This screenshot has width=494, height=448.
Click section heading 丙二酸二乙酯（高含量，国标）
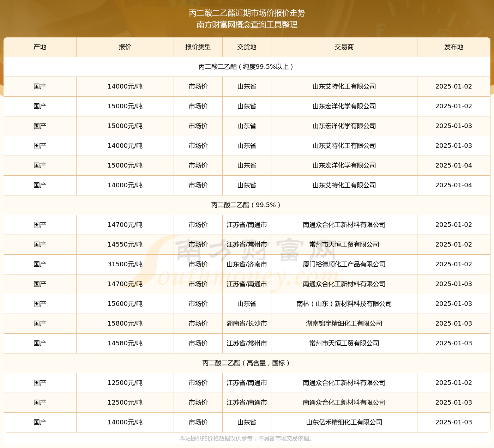tap(247, 363)
